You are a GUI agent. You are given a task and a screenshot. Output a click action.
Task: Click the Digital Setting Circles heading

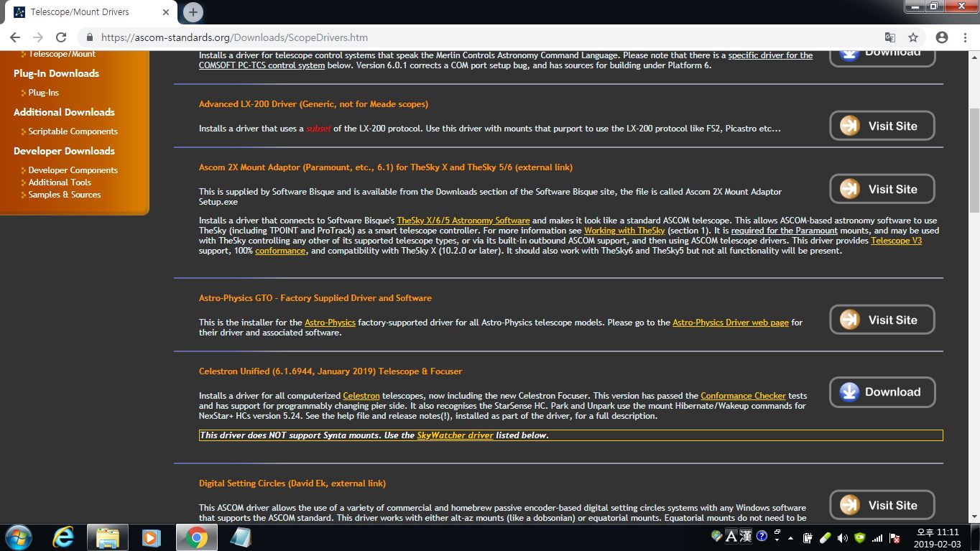click(x=292, y=483)
